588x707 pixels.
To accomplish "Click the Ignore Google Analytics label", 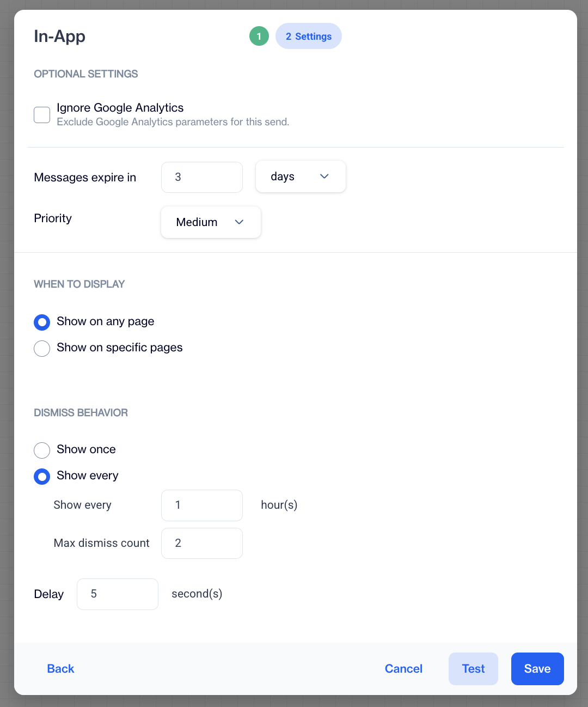I will click(x=120, y=108).
